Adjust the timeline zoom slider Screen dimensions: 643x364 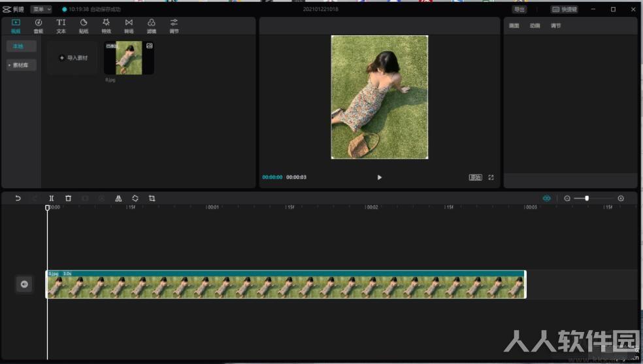(x=587, y=199)
